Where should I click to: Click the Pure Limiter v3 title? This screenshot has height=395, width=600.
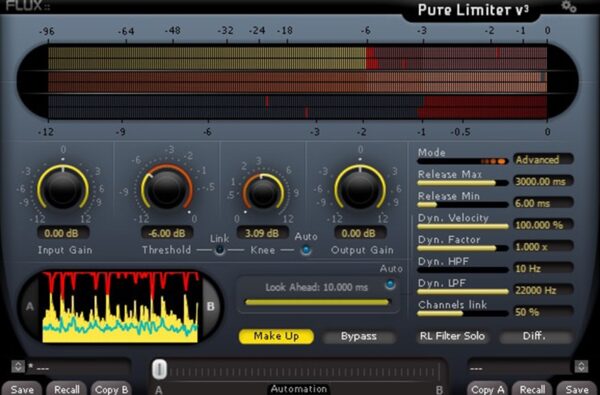pos(473,10)
